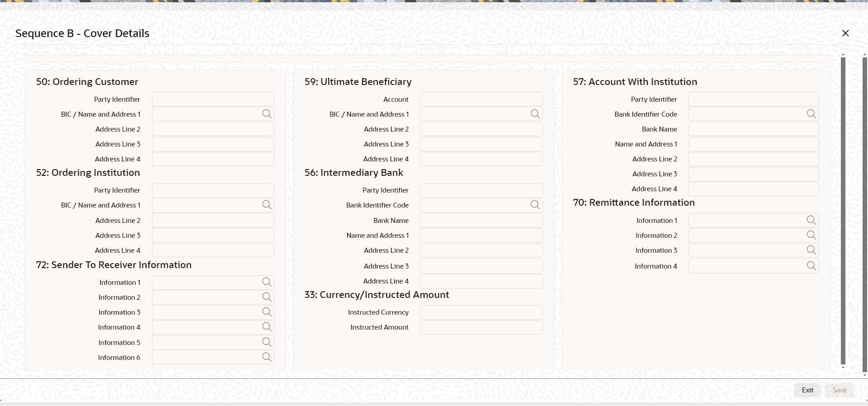868x406 pixels.
Task: Focus Ultimate Beneficiary Account field
Action: tap(481, 99)
